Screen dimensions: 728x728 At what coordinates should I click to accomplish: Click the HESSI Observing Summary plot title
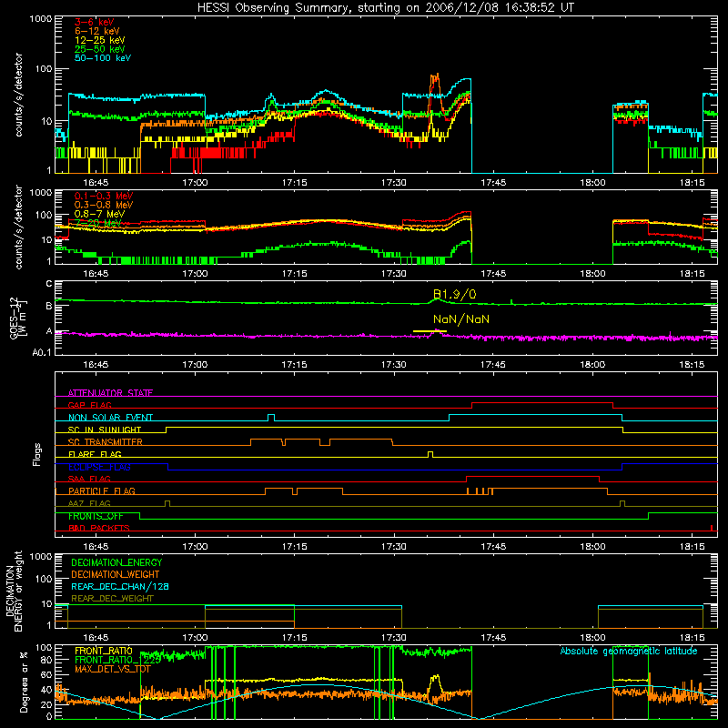(385, 8)
